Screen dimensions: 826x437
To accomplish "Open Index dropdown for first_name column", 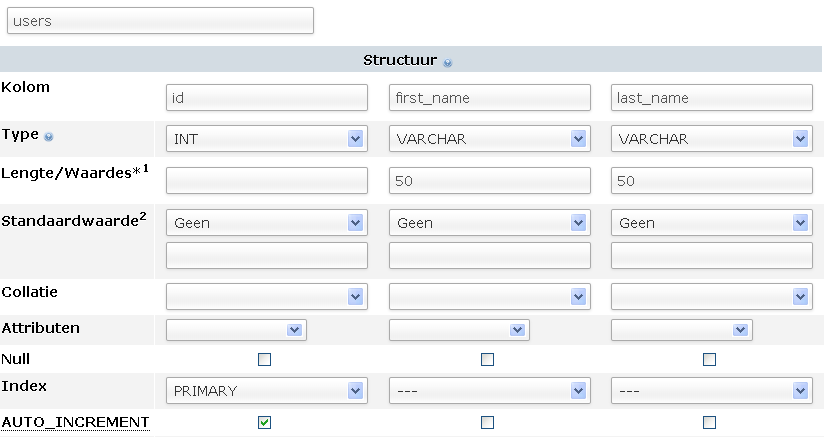I will pyautogui.click(x=488, y=390).
